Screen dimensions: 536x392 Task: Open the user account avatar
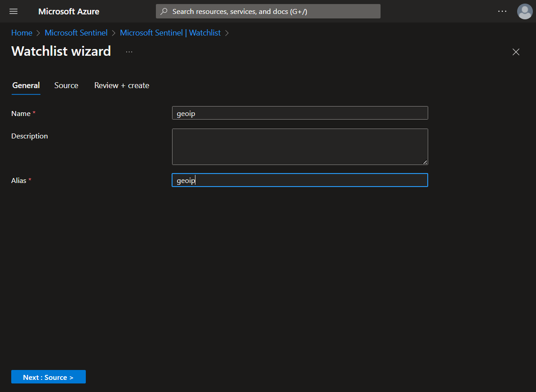point(525,11)
